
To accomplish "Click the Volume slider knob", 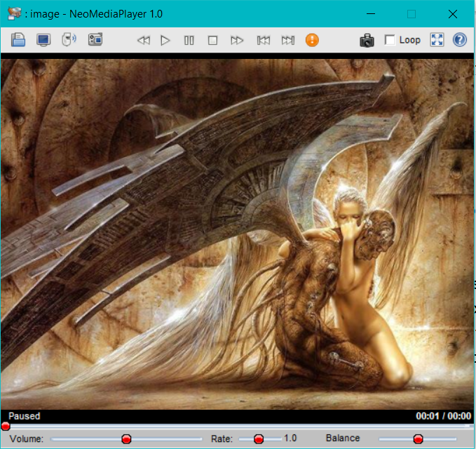I will [x=126, y=439].
